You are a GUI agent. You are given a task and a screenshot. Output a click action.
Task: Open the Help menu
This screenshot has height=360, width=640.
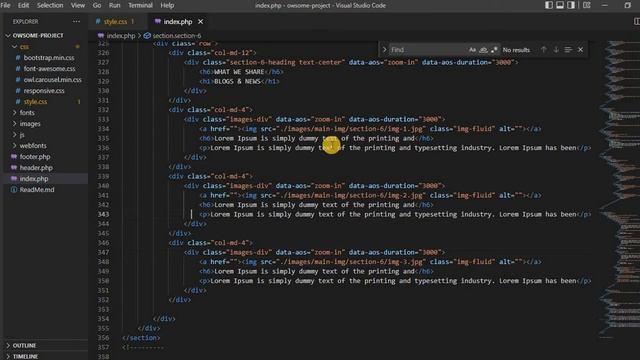tap(167, 5)
